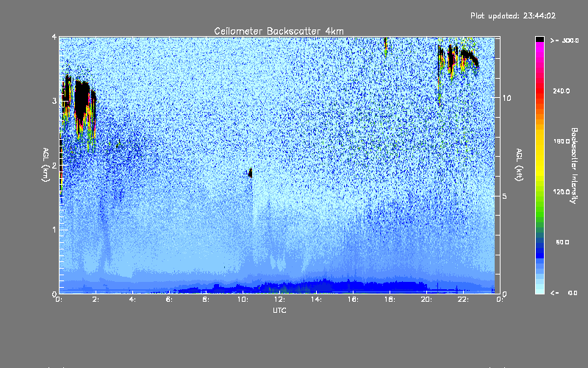Click the '1' tick on the km axis

(54, 230)
